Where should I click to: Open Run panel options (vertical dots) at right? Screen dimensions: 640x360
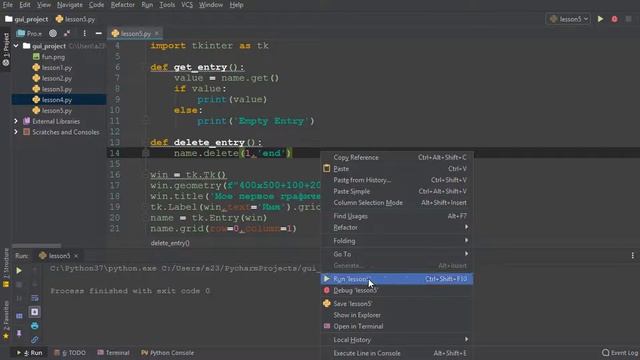(x=632, y=256)
